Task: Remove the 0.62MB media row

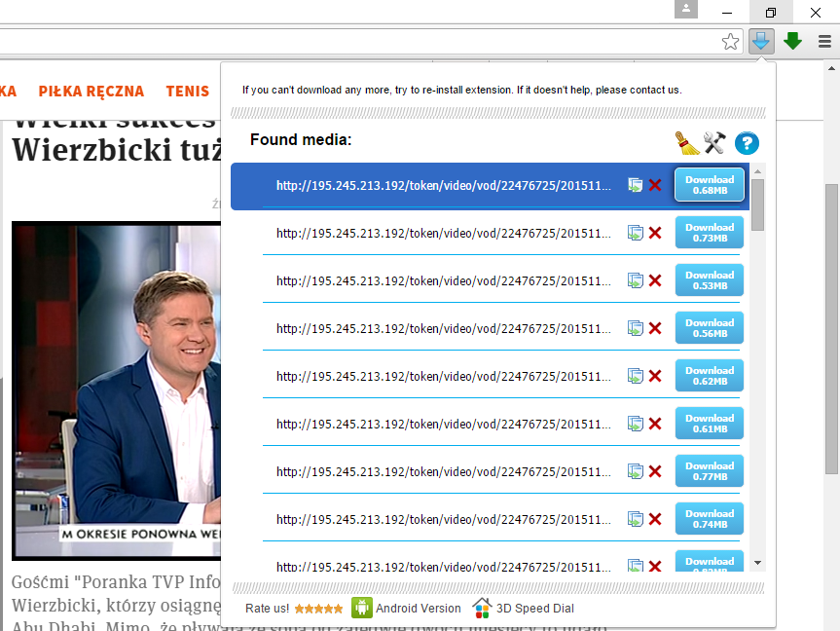Action: (655, 376)
